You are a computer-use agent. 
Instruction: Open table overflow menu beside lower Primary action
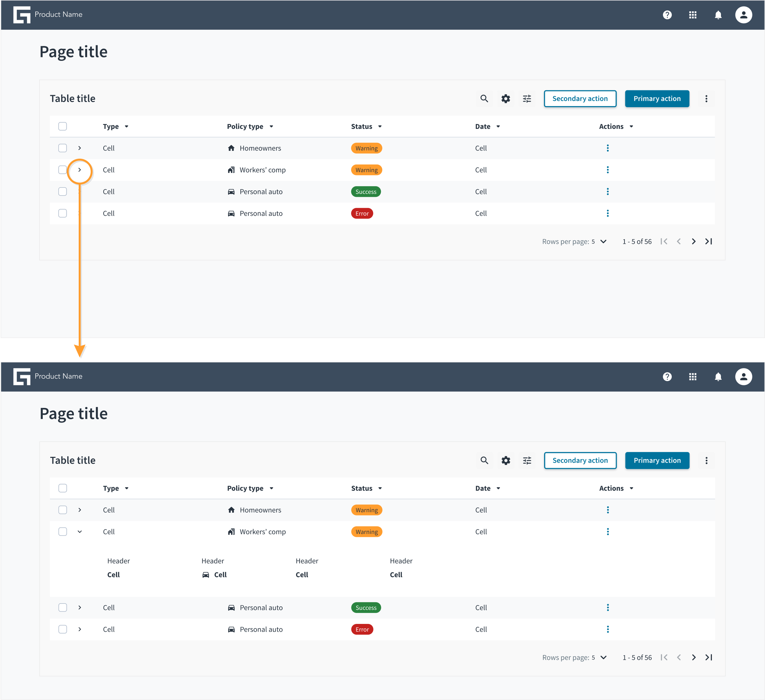[x=706, y=461]
